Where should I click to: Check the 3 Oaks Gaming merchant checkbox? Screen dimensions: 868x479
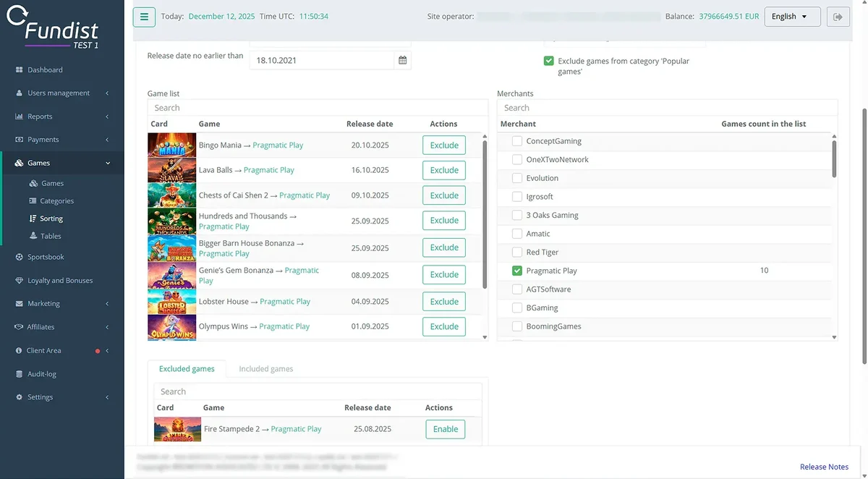[517, 215]
